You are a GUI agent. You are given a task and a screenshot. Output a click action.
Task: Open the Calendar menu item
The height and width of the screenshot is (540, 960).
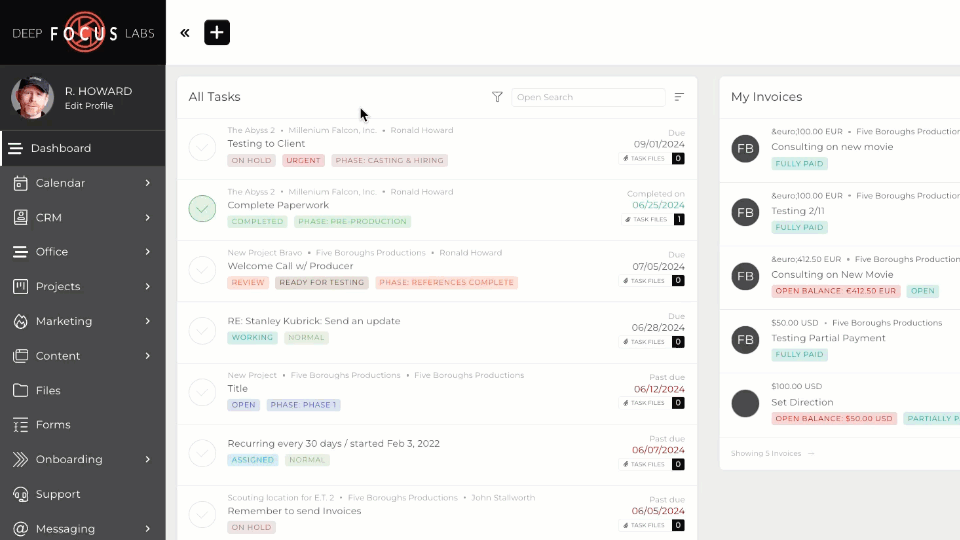point(83,183)
